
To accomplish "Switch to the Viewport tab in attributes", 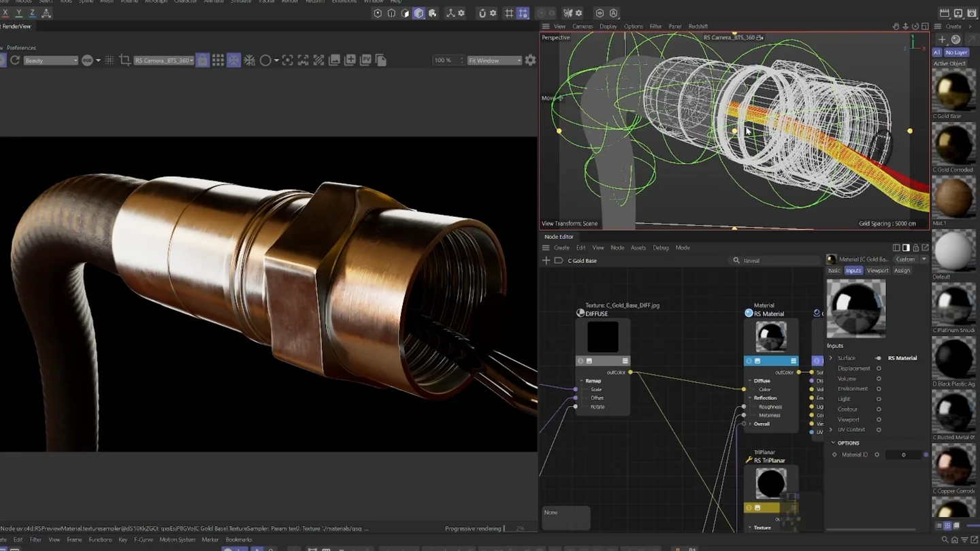I will [877, 271].
